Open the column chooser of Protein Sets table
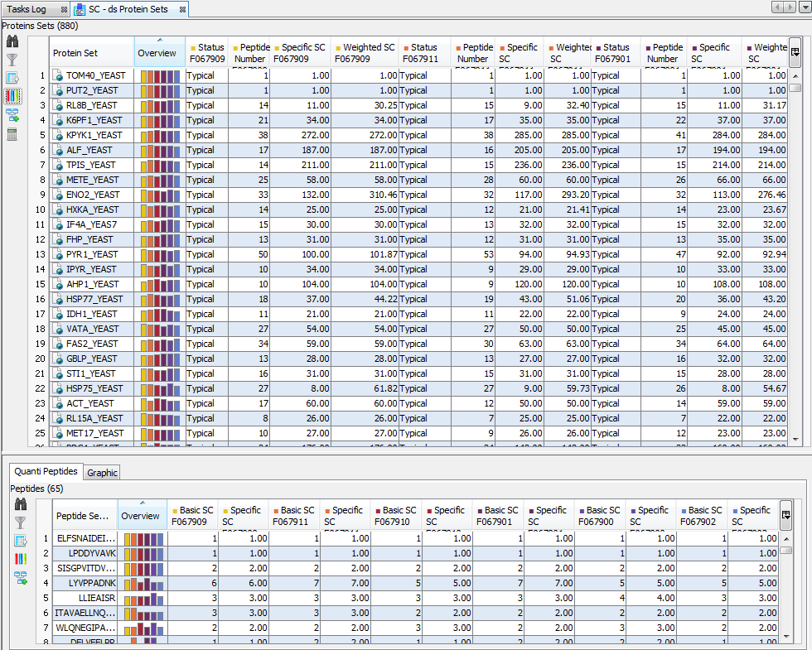The height and width of the screenshot is (650, 812). coord(795,52)
